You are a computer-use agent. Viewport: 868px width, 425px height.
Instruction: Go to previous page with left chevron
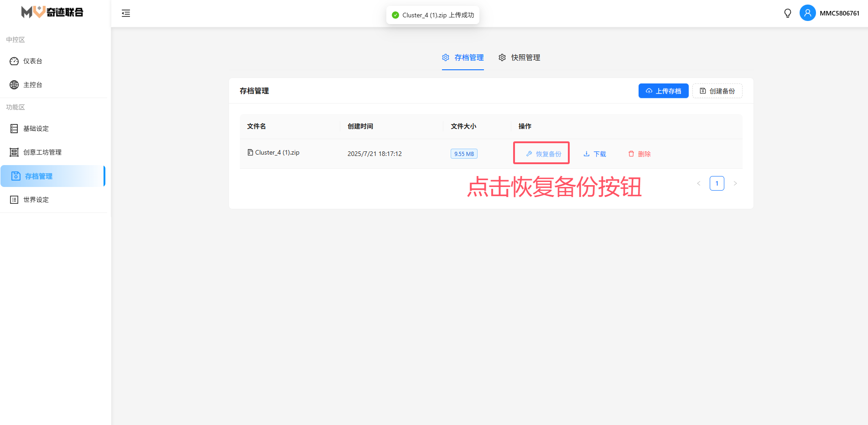(698, 183)
